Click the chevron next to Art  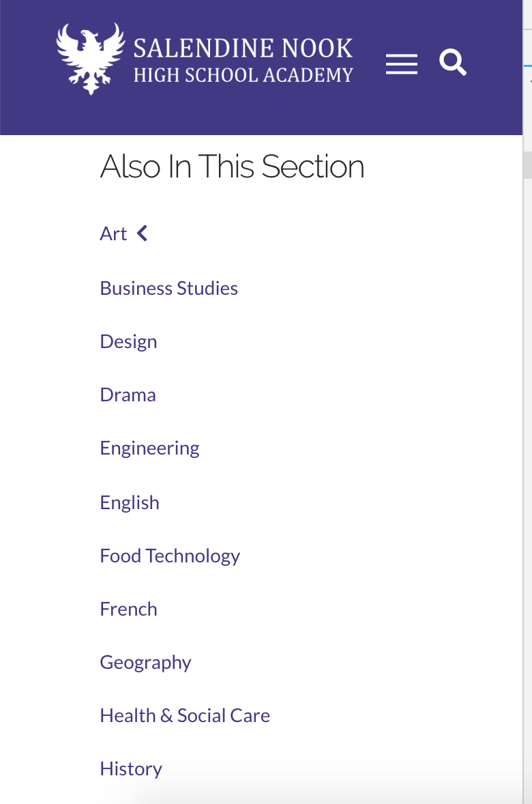142,233
